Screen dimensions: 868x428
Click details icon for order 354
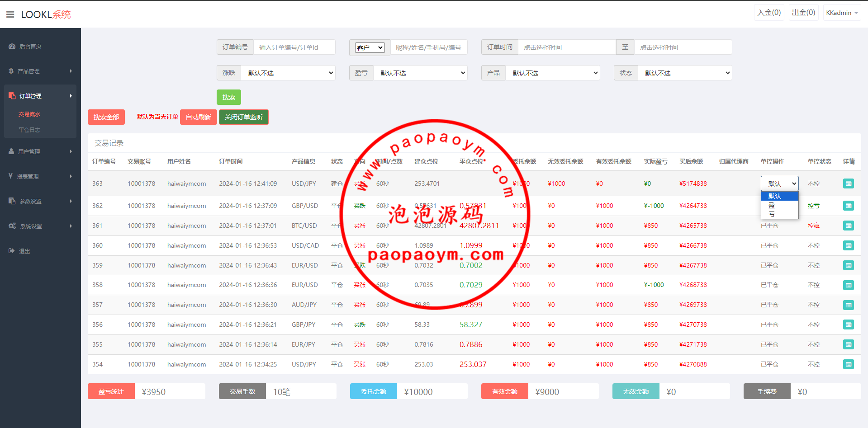(x=848, y=364)
